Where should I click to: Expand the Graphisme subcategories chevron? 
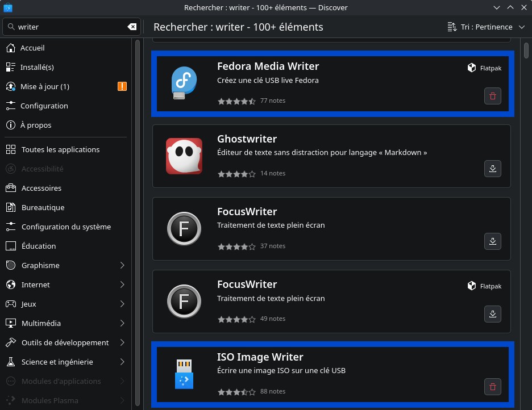pyautogui.click(x=122, y=265)
